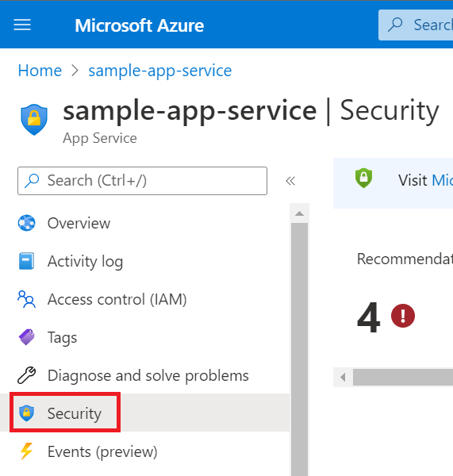453x476 pixels.
Task: Click the purple Tags icon
Action: [x=26, y=337]
